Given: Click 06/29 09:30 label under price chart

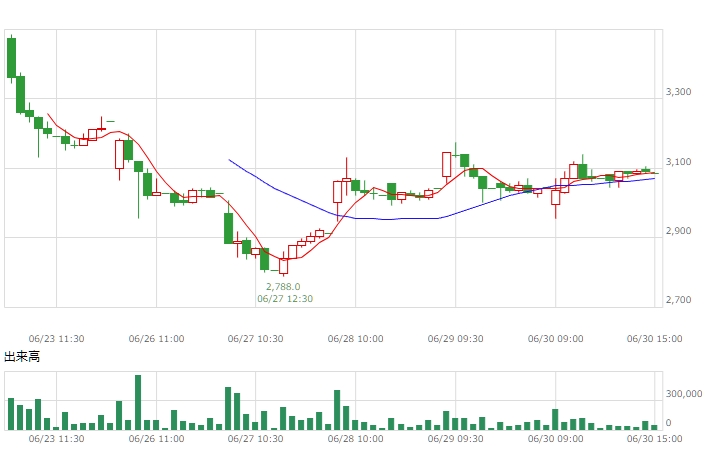Looking at the screenshot, I should (x=456, y=339).
